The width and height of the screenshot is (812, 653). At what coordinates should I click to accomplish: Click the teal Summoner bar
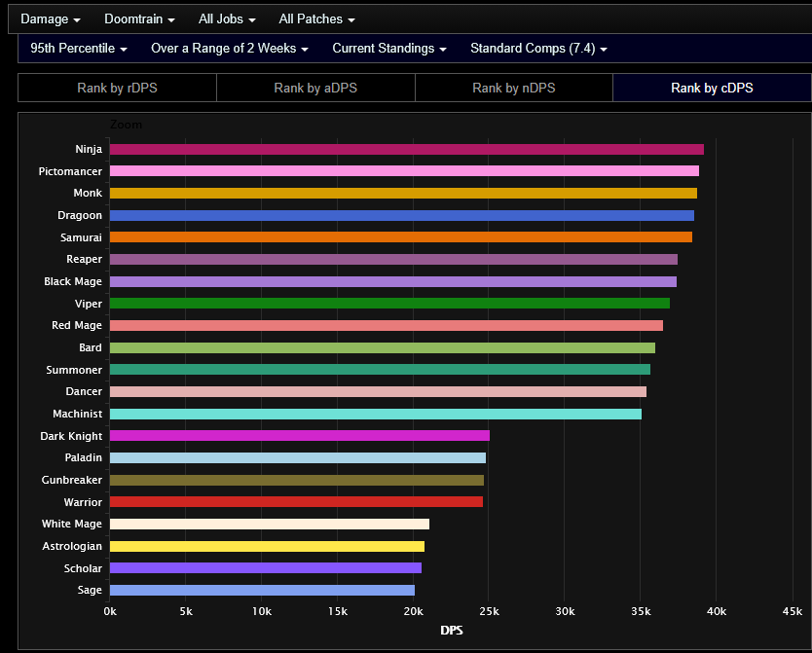click(380, 370)
